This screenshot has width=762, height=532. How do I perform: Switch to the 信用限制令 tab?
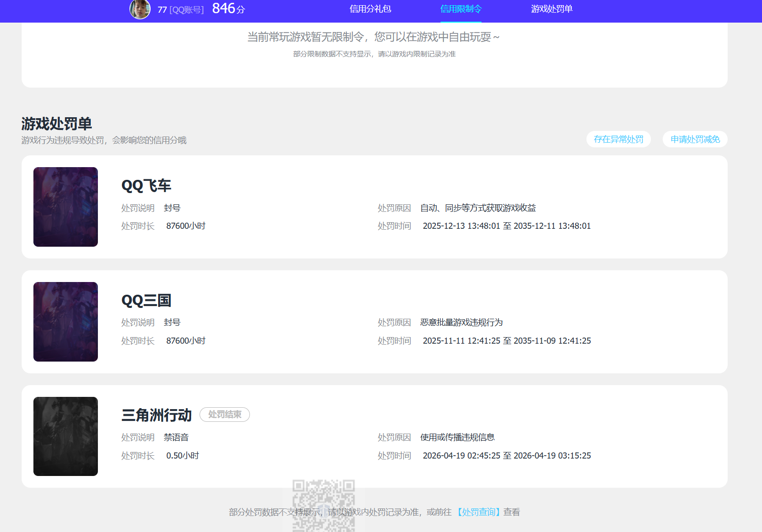(x=461, y=9)
